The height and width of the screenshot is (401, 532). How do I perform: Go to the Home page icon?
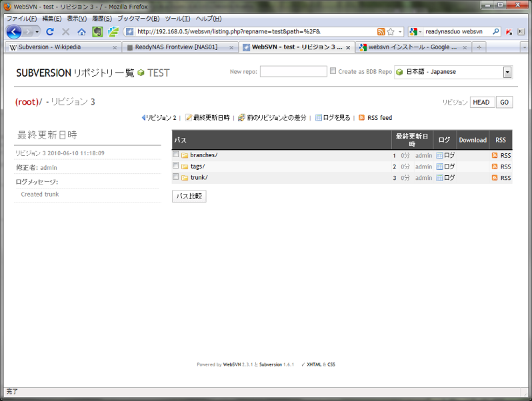click(81, 32)
